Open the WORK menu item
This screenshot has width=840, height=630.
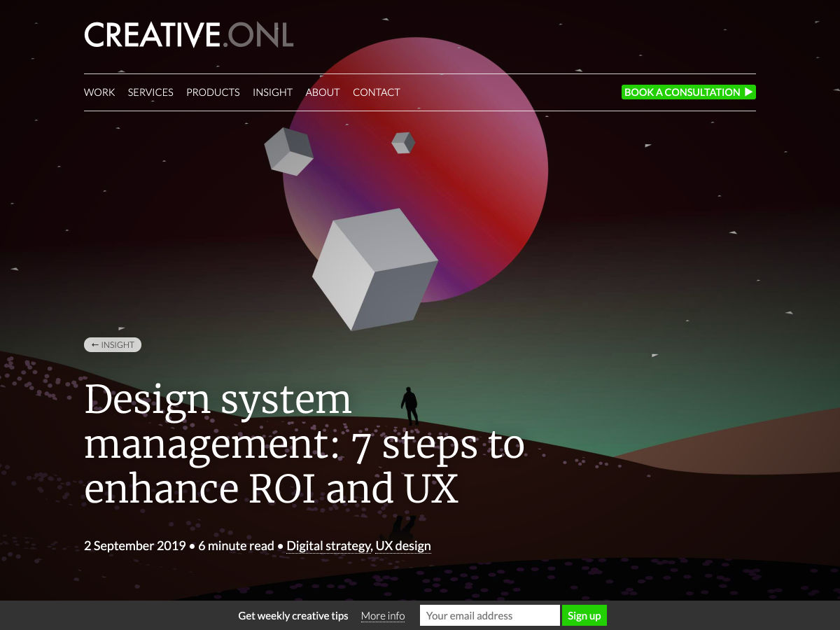click(x=99, y=92)
